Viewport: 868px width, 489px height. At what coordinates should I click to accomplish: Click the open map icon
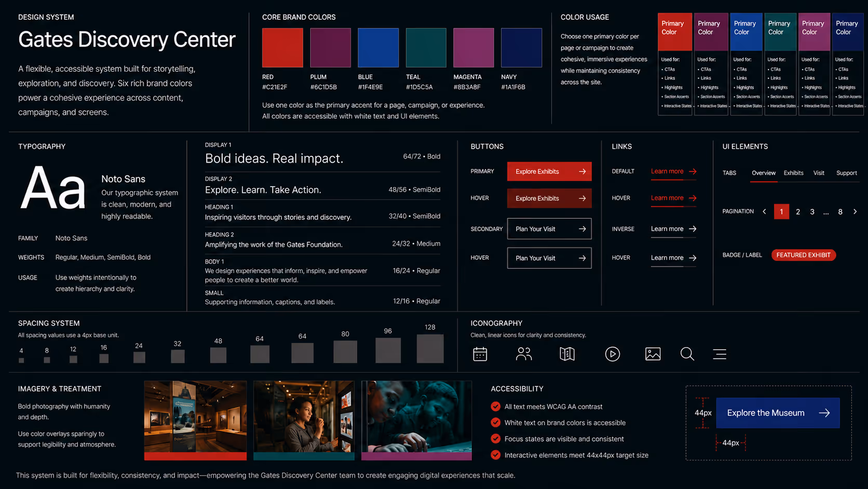[567, 354]
